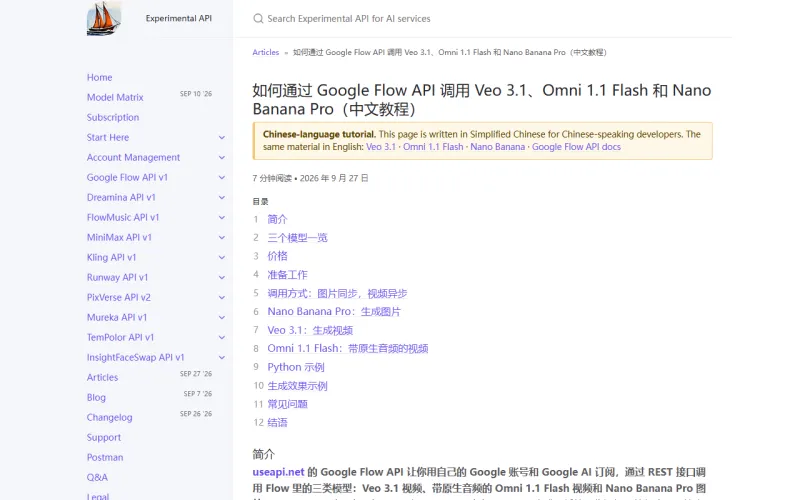Image resolution: width=800 pixels, height=500 pixels.
Task: Open Model Matrix page
Action: [x=115, y=97]
